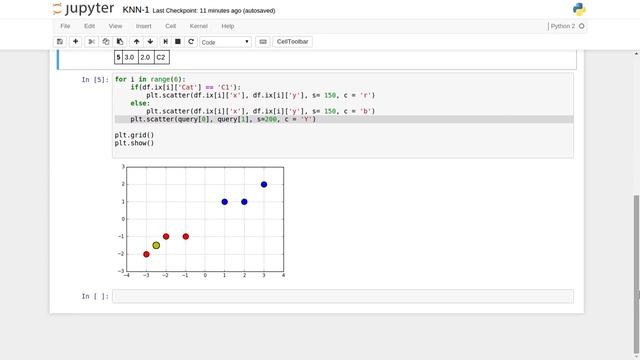Move selected cell down arrow
Viewport: 640px width, 360px height.
(x=151, y=42)
